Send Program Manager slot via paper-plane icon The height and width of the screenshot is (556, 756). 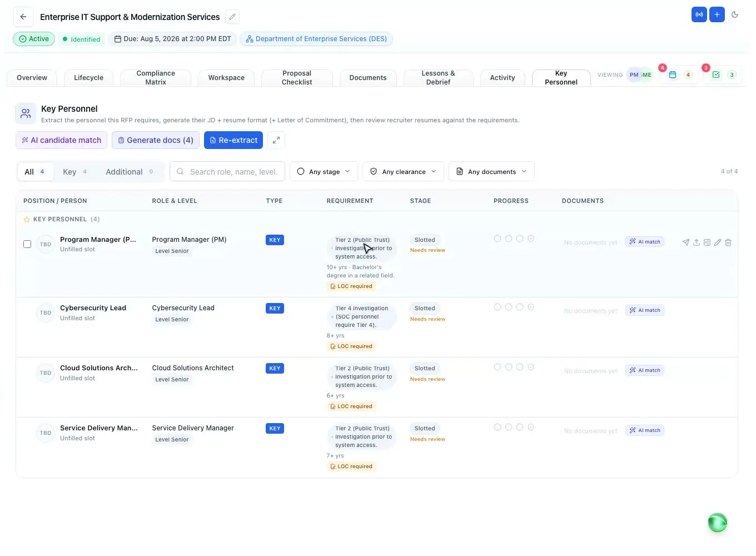click(685, 242)
